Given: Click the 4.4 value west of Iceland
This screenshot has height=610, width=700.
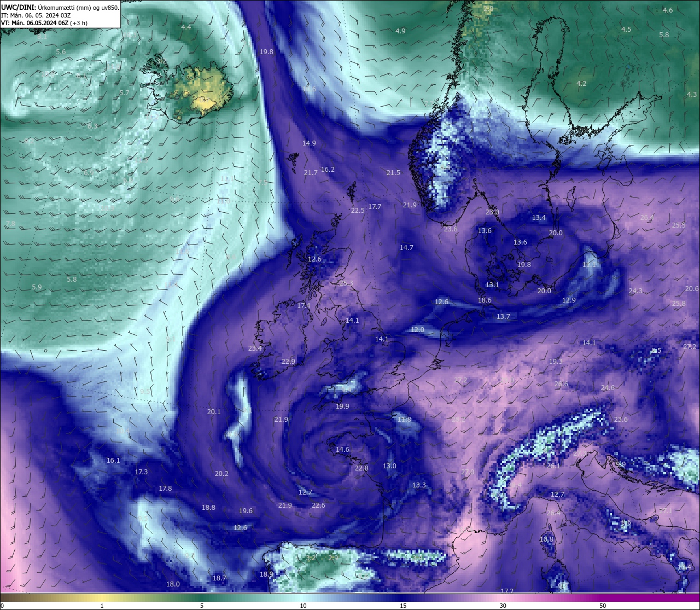Looking at the screenshot, I should [186, 27].
